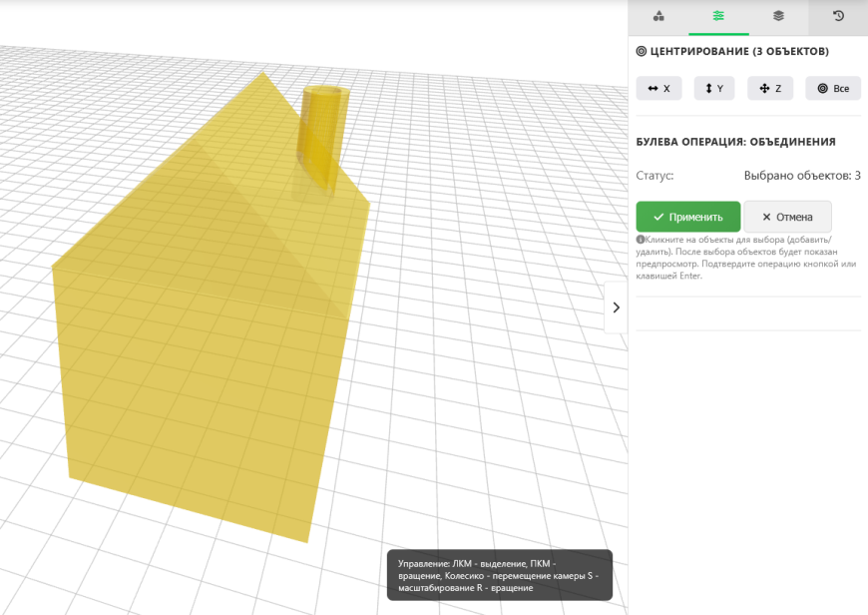
Task: Click the Центрирование target icon
Action: [642, 51]
